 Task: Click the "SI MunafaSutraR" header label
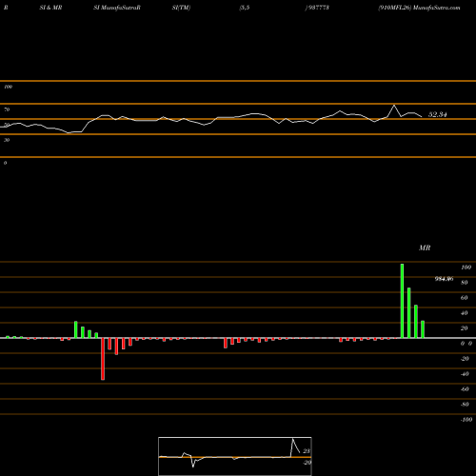[x=117, y=8]
